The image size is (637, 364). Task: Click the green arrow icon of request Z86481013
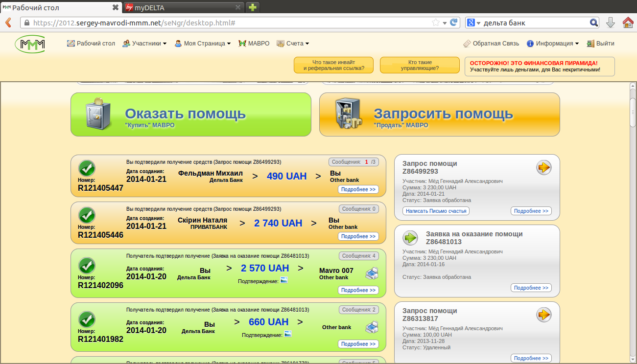pyautogui.click(x=410, y=238)
